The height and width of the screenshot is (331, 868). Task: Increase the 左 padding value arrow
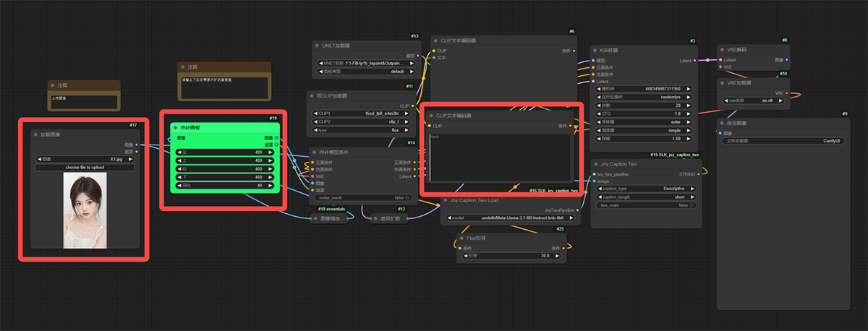click(271, 152)
